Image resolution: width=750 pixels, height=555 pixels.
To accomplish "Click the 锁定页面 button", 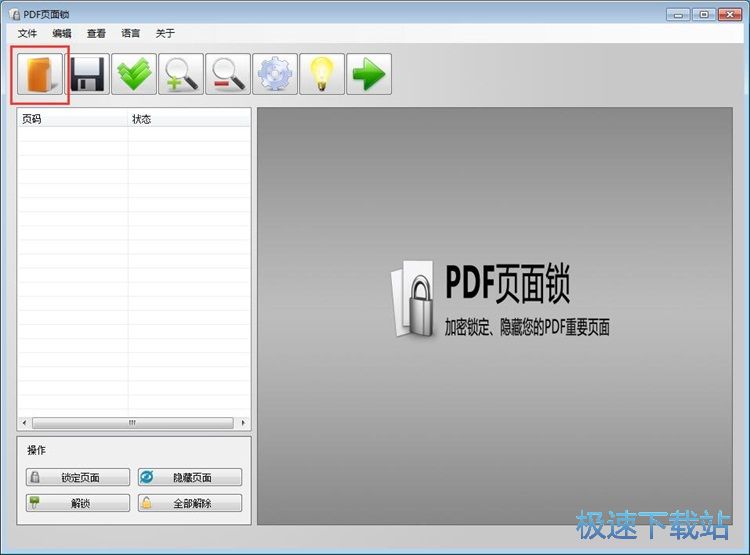I will (x=77, y=477).
